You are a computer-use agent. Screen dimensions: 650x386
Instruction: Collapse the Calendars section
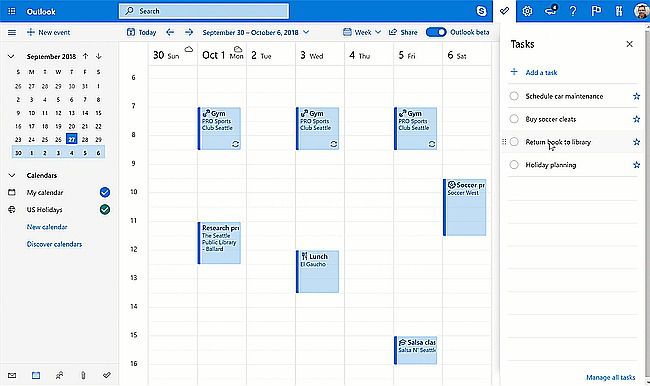12,175
